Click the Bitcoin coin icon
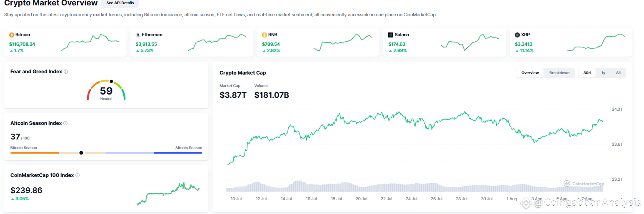 pyautogui.click(x=12, y=35)
